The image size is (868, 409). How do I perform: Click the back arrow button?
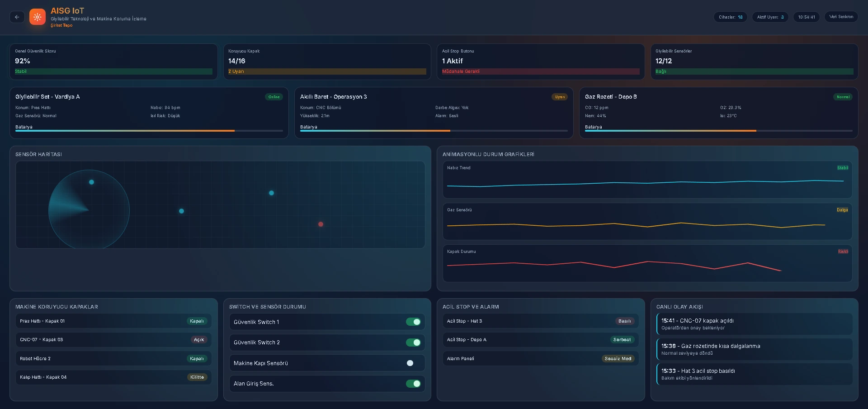tap(17, 17)
